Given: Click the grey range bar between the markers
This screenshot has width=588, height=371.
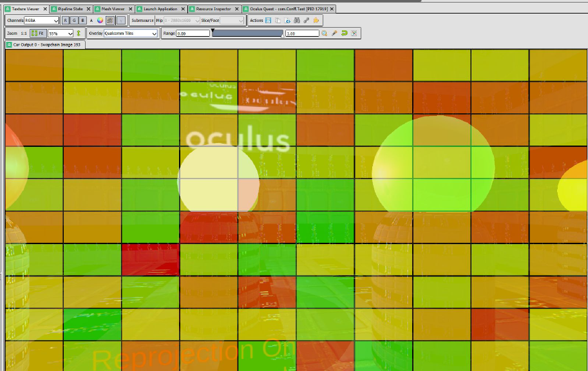Looking at the screenshot, I should (x=247, y=33).
